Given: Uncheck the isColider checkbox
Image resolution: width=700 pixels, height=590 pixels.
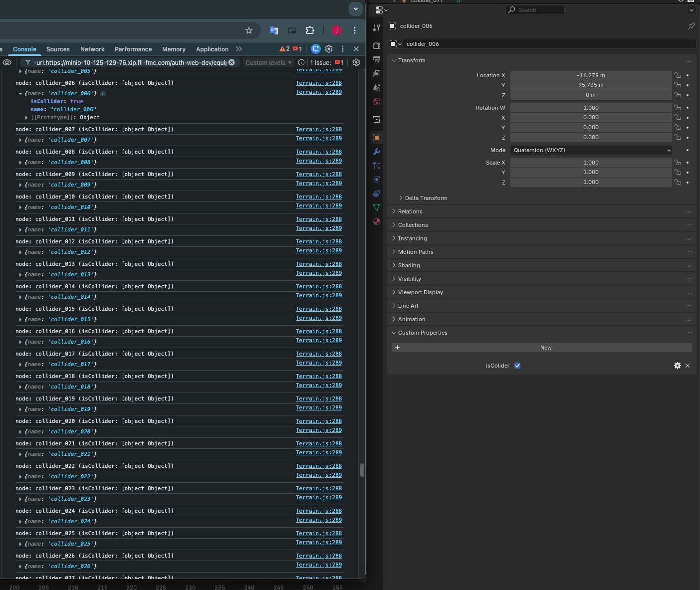Looking at the screenshot, I should pyautogui.click(x=517, y=366).
